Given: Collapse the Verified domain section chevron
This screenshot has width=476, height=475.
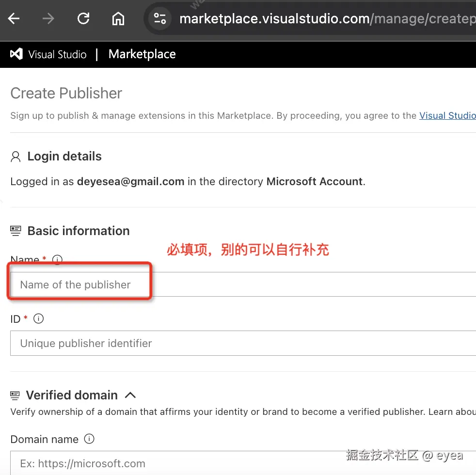Looking at the screenshot, I should click(130, 395).
